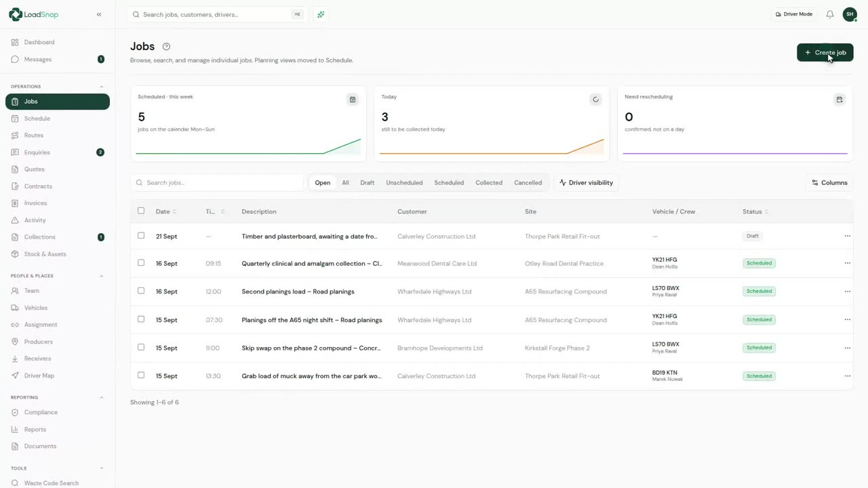Image resolution: width=868 pixels, height=488 pixels.
Task: Open calendar icon on Scheduled this week card
Action: [353, 100]
